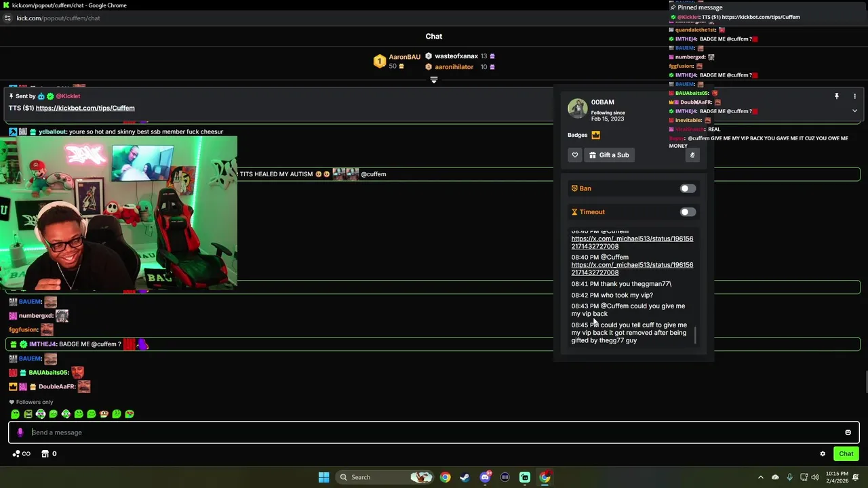Image resolution: width=868 pixels, height=488 pixels.
Task: Click the Gift a Sub button
Action: click(x=609, y=155)
